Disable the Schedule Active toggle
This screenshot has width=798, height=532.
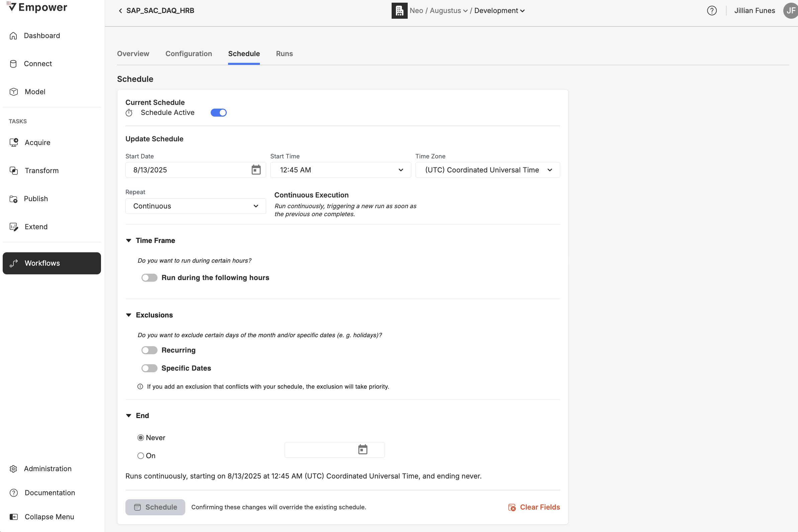[218, 113]
